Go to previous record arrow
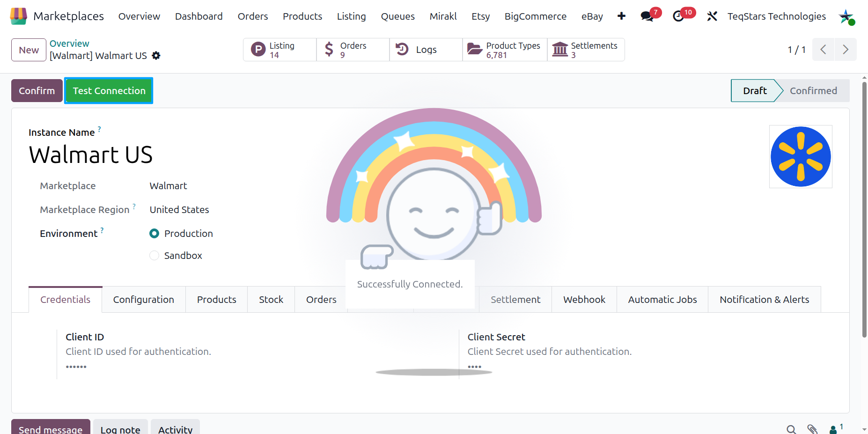868x434 pixels. click(823, 50)
